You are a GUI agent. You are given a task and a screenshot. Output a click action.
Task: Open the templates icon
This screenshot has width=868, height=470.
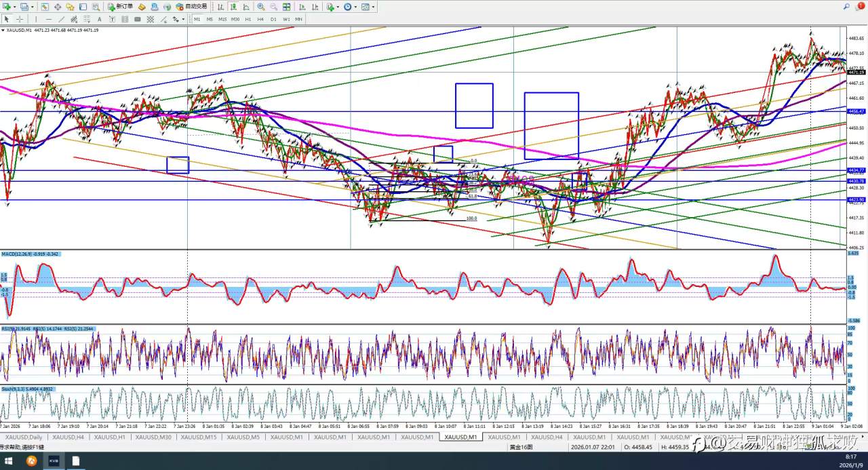[365, 7]
